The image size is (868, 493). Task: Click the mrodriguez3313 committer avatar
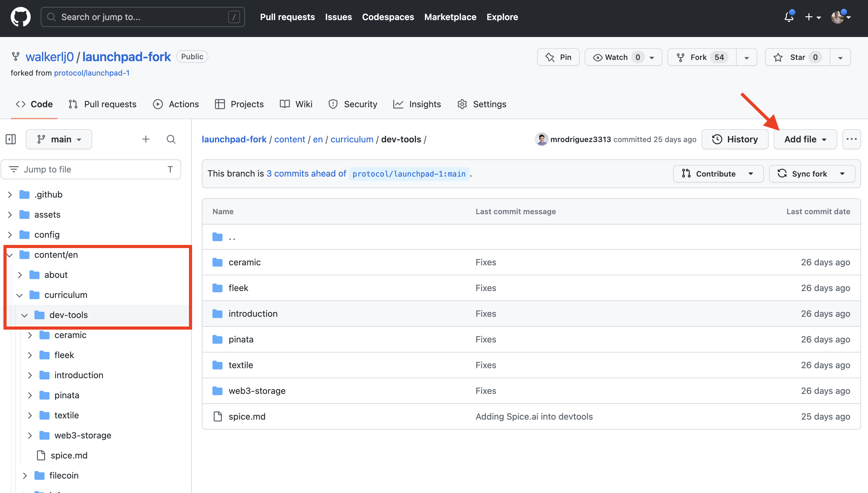point(541,139)
